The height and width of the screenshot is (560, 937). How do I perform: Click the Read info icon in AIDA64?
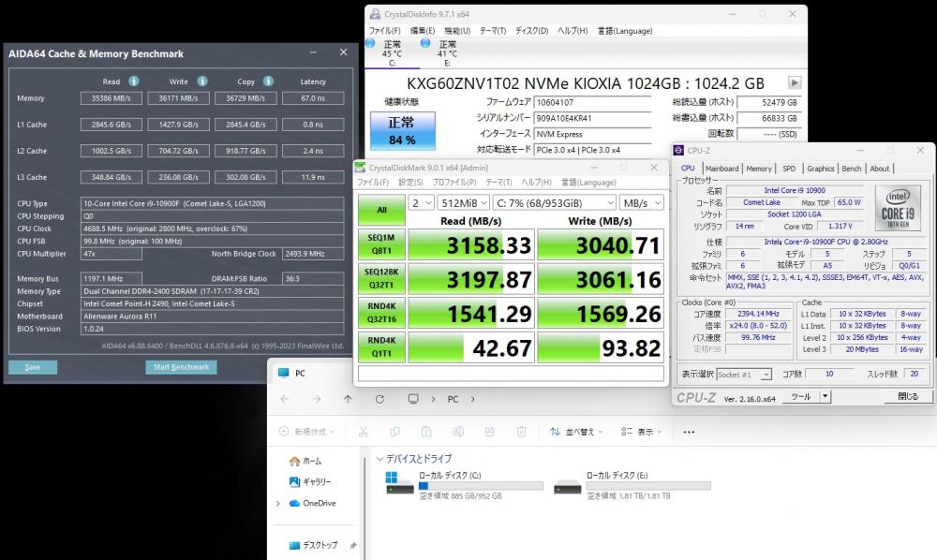click(x=134, y=81)
